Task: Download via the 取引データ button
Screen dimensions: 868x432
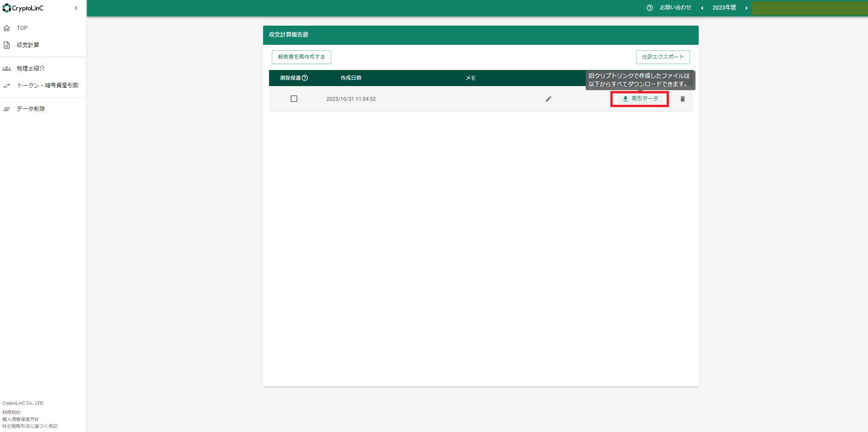Action: 640,99
